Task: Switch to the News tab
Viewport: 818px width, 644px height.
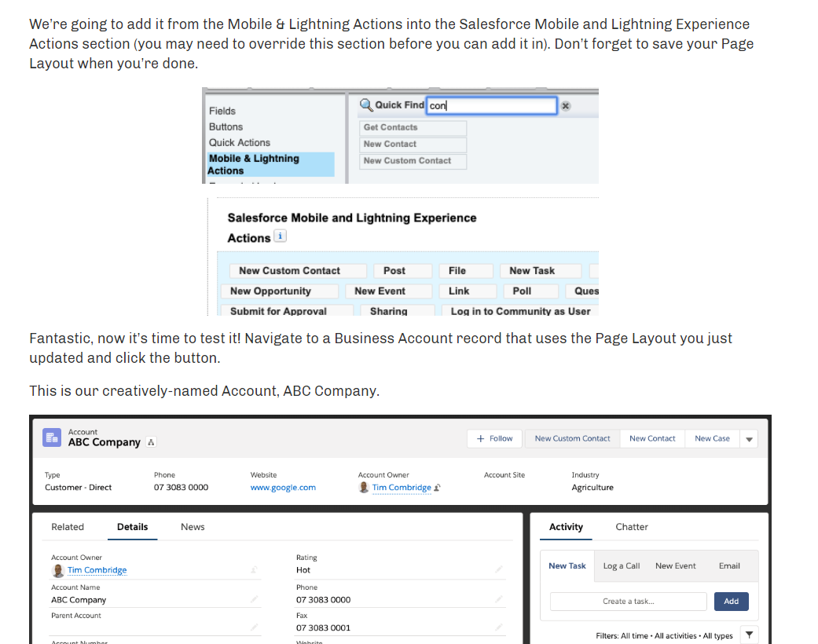Action: [x=193, y=527]
